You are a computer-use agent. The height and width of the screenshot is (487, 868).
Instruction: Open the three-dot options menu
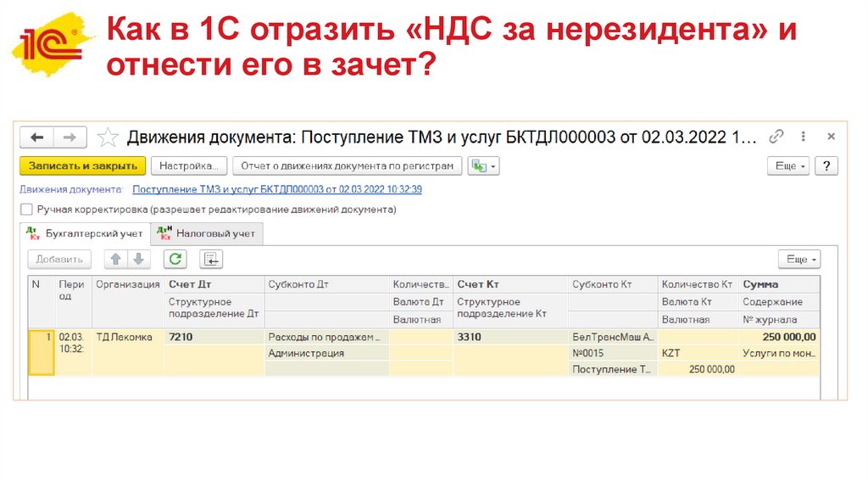pyautogui.click(x=804, y=137)
